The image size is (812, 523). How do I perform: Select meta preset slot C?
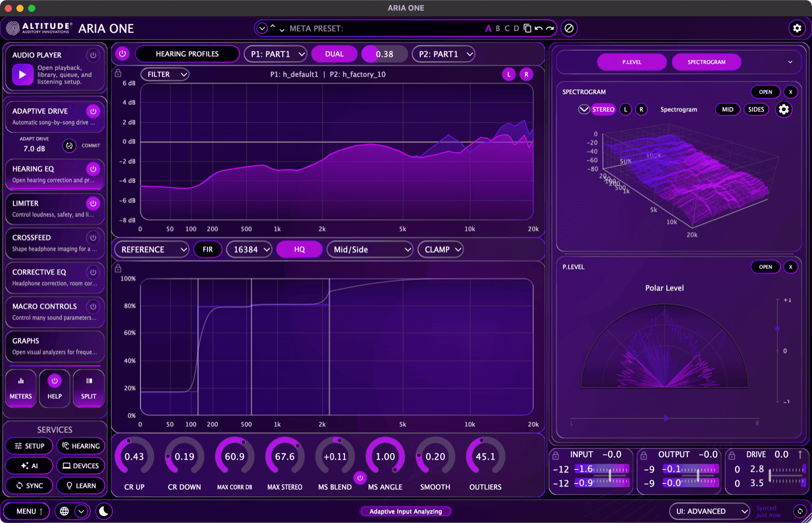pos(507,28)
